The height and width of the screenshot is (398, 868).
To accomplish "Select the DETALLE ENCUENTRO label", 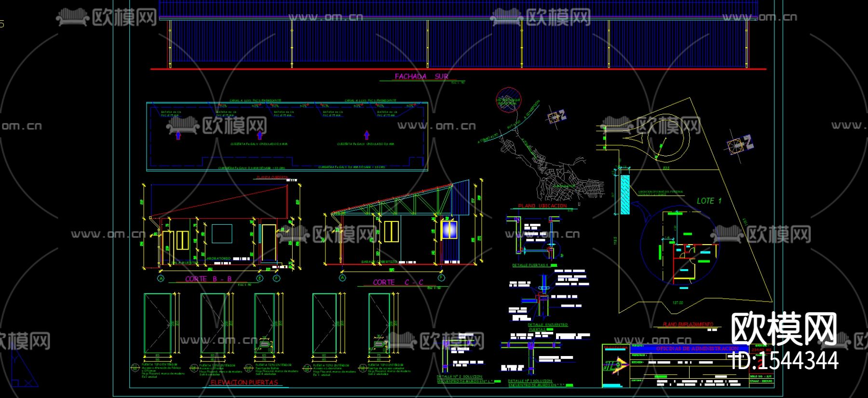I will (548, 325).
